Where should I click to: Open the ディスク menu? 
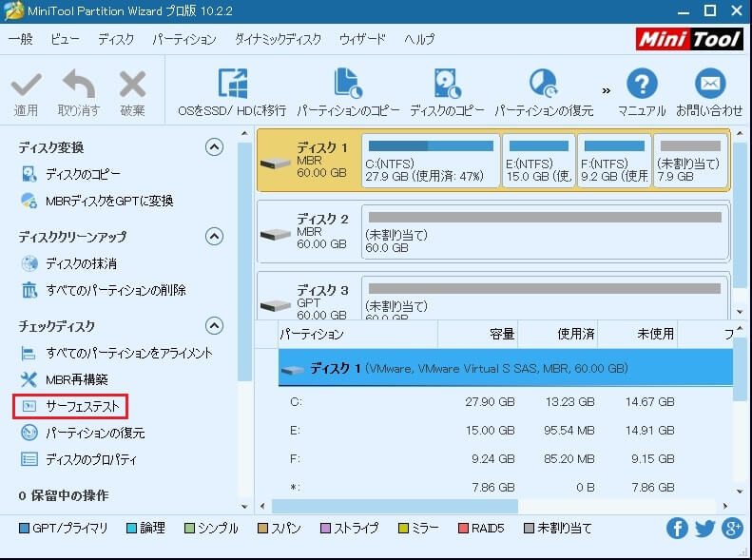pyautogui.click(x=116, y=39)
